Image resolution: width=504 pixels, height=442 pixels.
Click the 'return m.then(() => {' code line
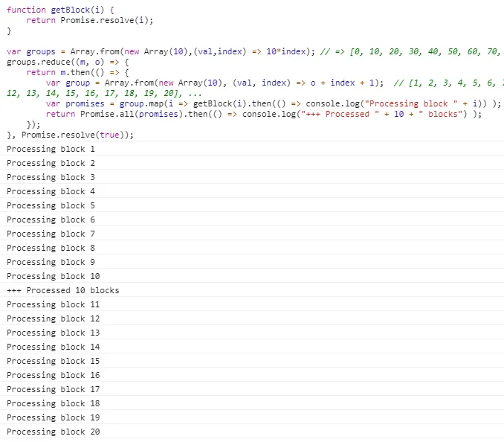(x=78, y=72)
